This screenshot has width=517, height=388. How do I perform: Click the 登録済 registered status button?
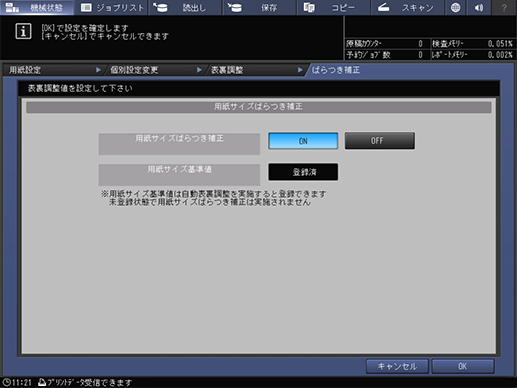coord(303,172)
